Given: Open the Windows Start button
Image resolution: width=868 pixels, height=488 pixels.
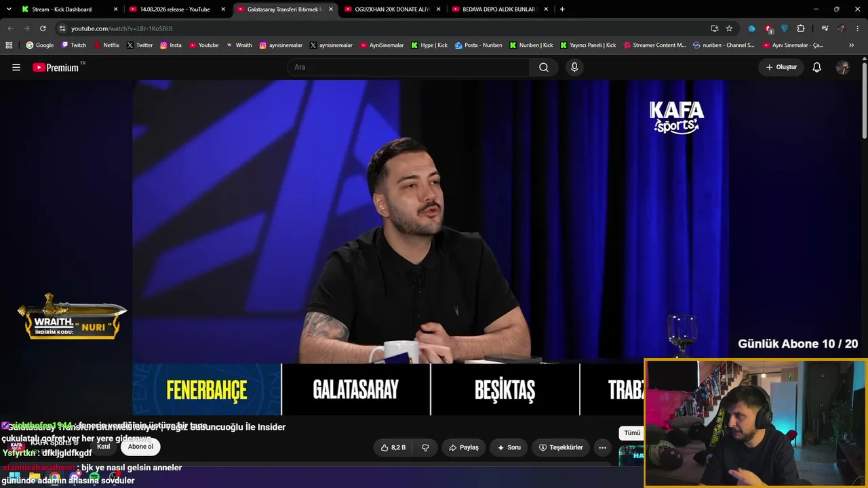Looking at the screenshot, I should pyautogui.click(x=14, y=478).
